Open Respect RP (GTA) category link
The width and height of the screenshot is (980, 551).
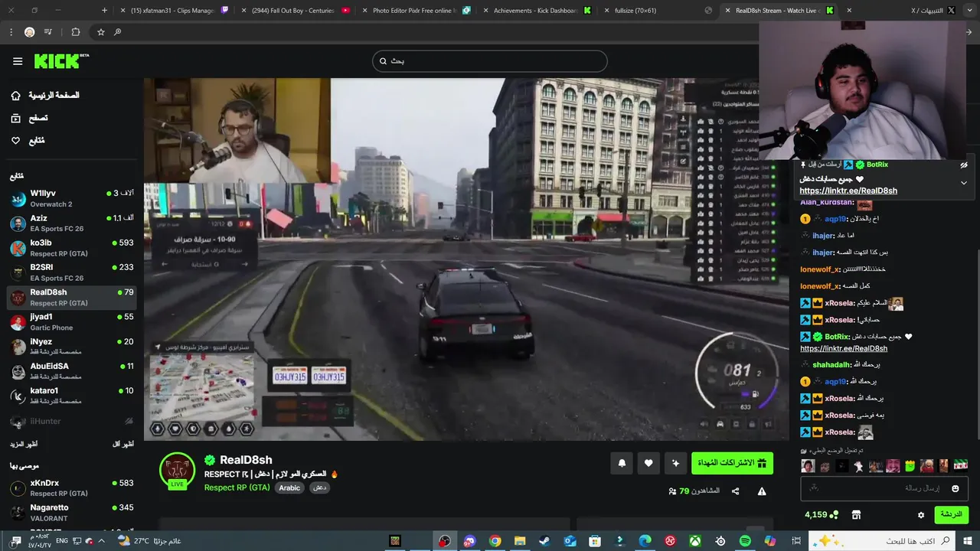click(237, 487)
